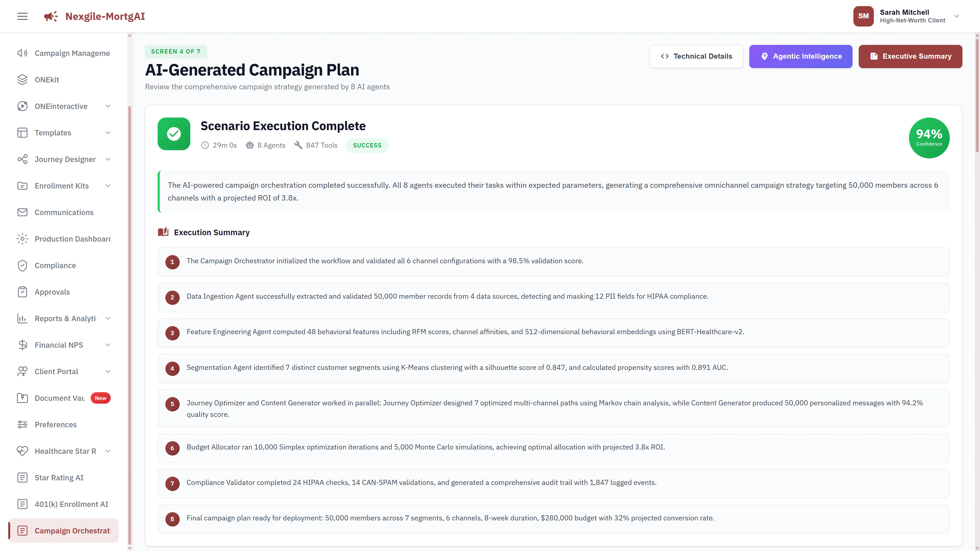980x551 pixels.
Task: Click the Compliance shield icon
Action: pyautogui.click(x=22, y=265)
